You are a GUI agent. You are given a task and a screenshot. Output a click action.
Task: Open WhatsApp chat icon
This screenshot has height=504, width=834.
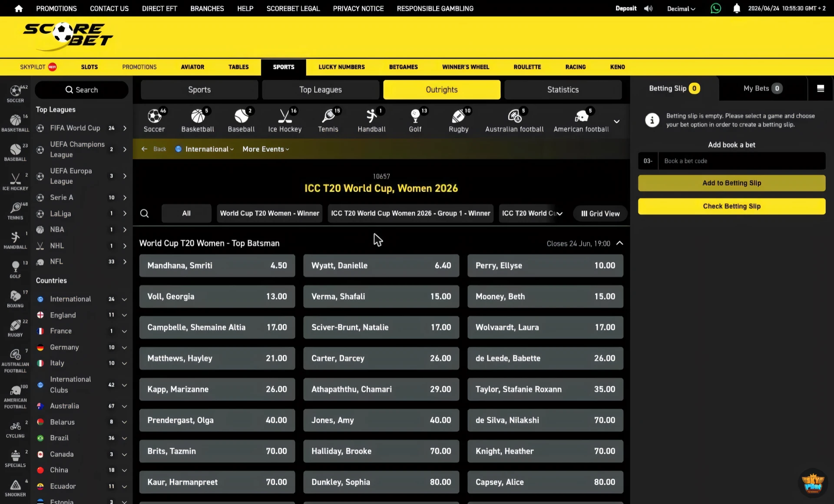coord(715,8)
